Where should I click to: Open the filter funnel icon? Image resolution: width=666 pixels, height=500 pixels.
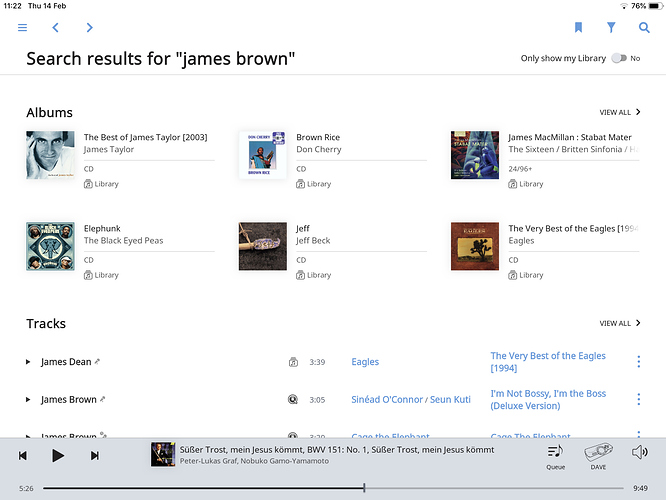click(611, 28)
